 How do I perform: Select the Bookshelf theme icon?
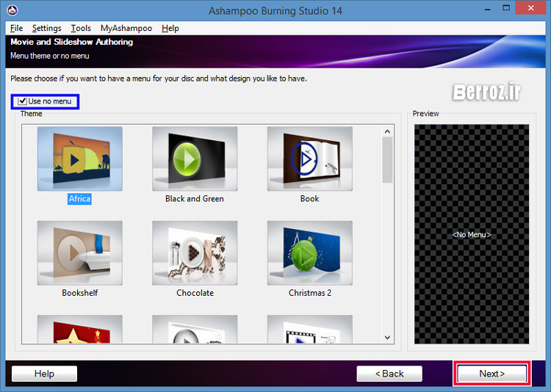80,253
